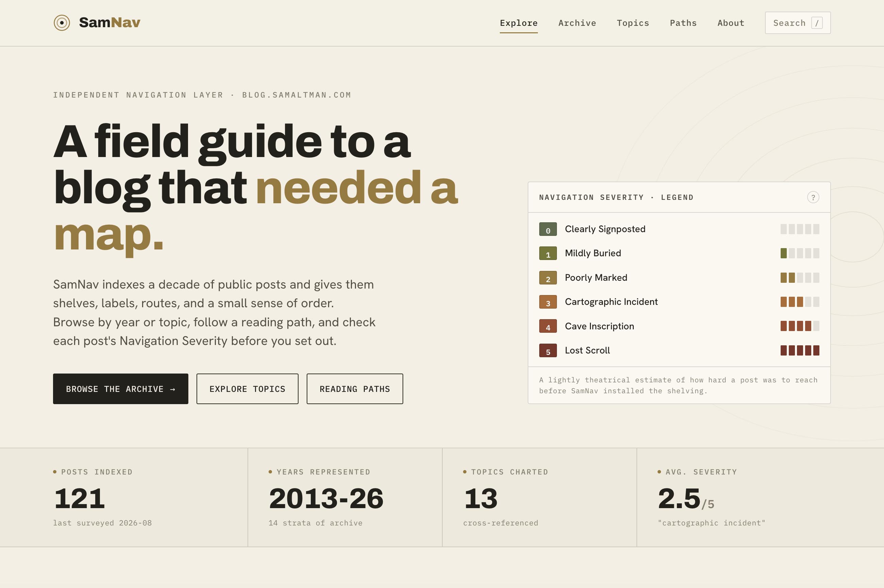This screenshot has height=588, width=884.
Task: Click severity badge 3 in the legend
Action: pyautogui.click(x=548, y=302)
